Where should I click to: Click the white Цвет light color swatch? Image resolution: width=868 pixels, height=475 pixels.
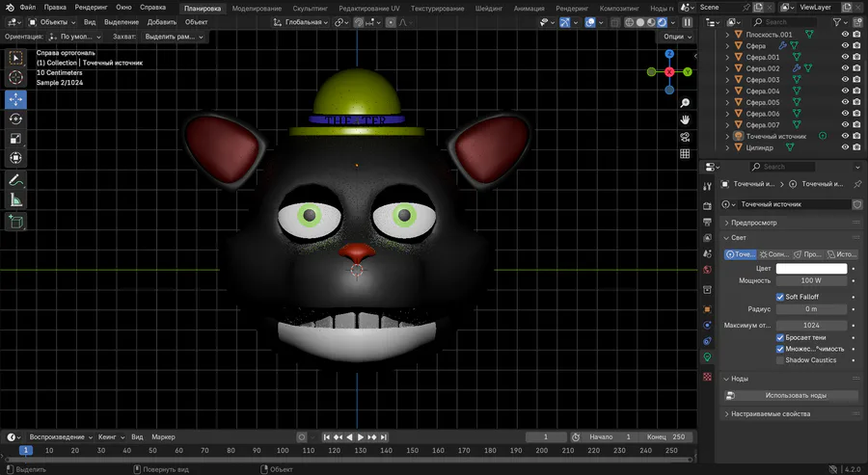(x=811, y=268)
